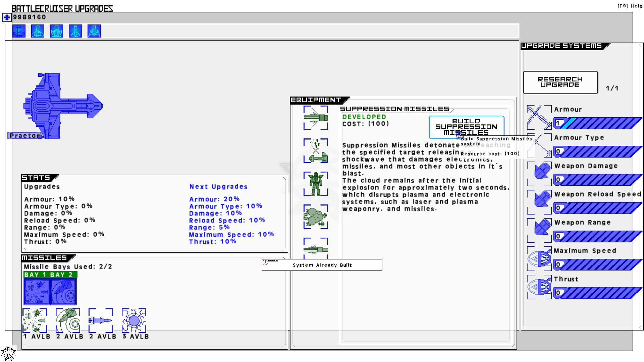Select the green mech robot equipment icon

click(316, 184)
